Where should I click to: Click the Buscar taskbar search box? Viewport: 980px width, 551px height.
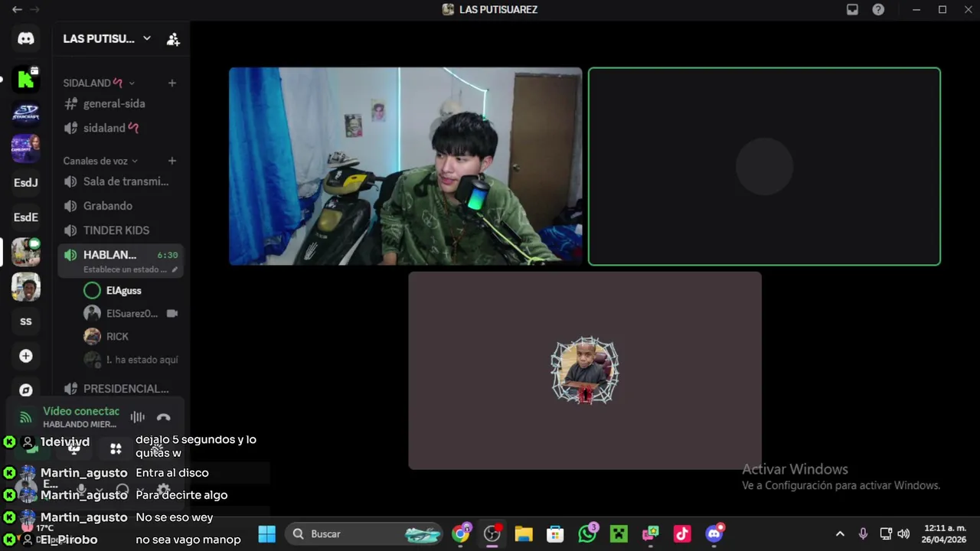[365, 533]
